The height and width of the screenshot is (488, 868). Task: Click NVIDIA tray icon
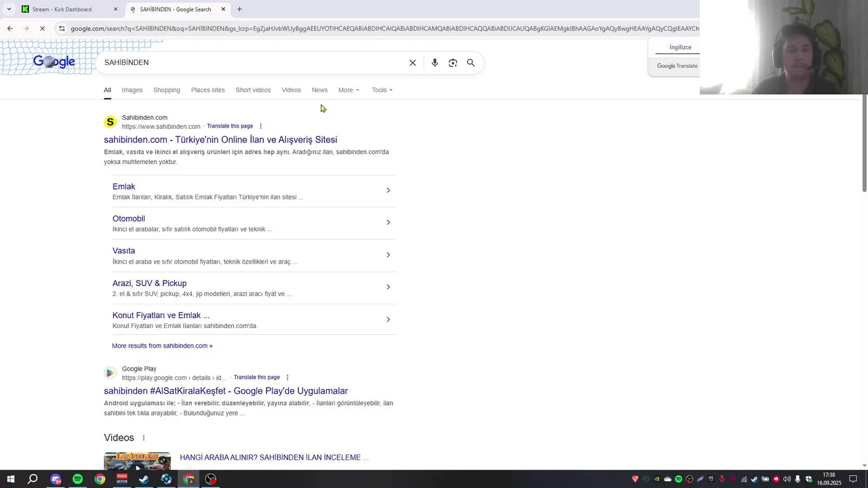click(656, 479)
